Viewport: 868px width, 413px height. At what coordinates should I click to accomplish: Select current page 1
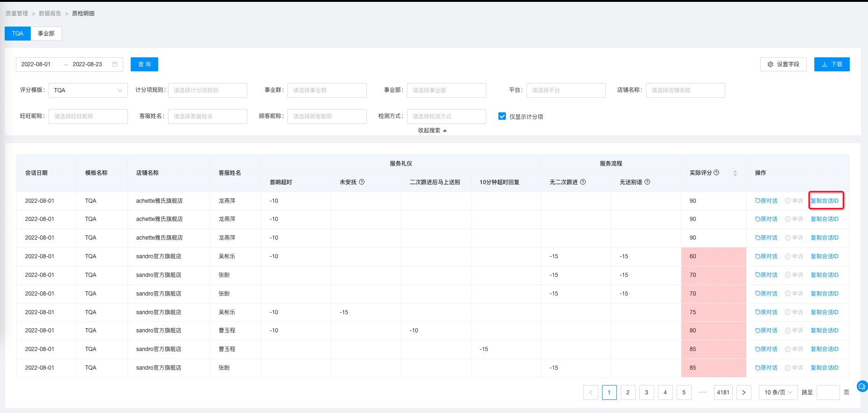point(609,392)
